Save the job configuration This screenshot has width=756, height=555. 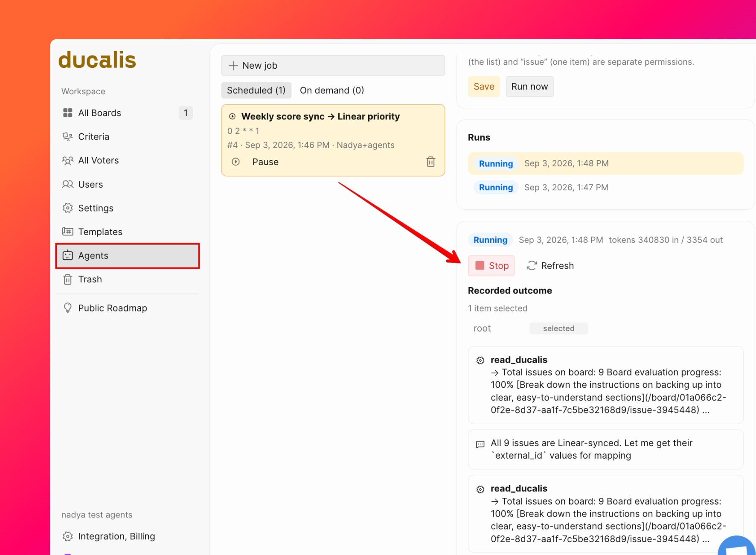[484, 87]
